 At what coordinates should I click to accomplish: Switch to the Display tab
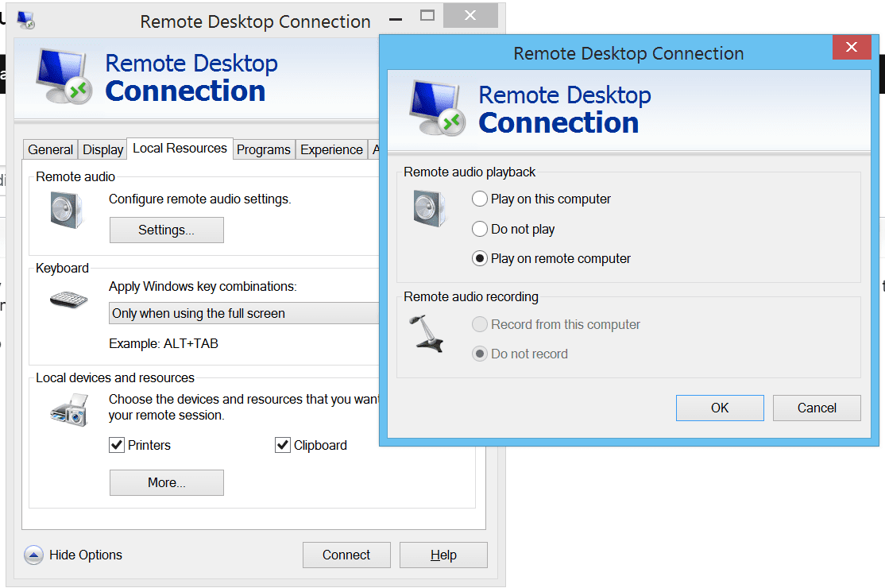tap(102, 149)
